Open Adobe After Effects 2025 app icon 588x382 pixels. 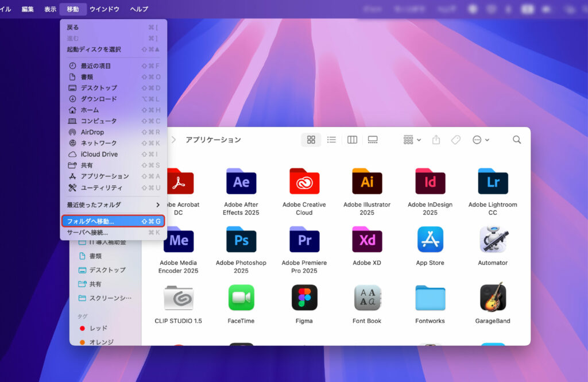point(241,182)
